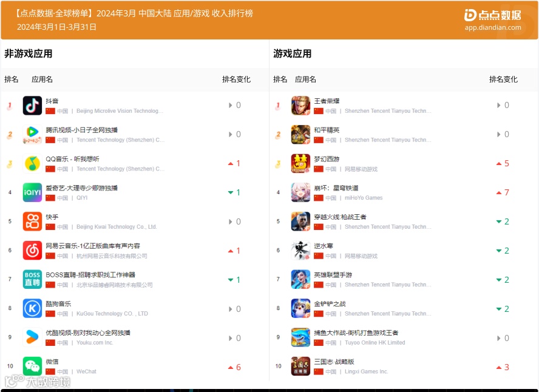This screenshot has width=539, height=392.
Task: Click down arrow change for 爱奇艺
Action: point(231,192)
